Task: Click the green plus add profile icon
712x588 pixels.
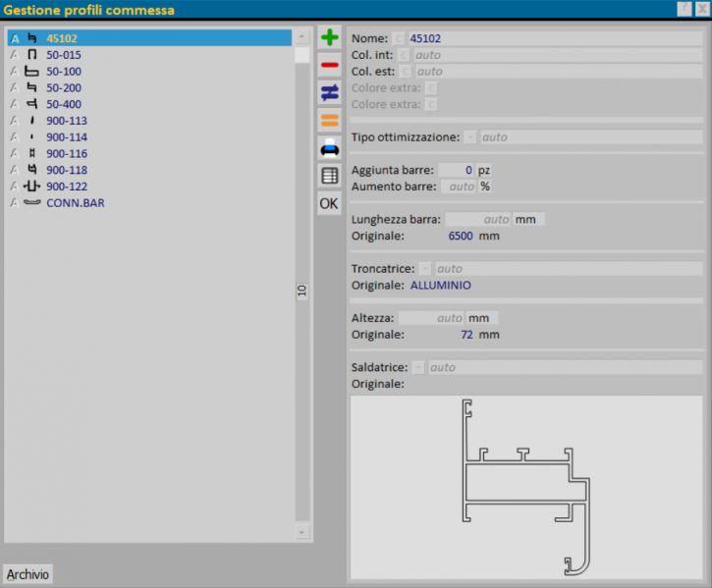Action: tap(329, 38)
